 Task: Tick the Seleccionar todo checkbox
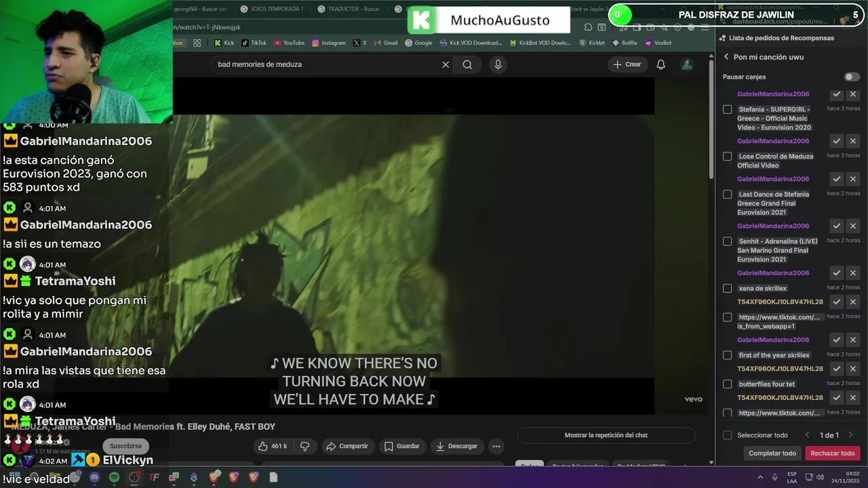[727, 435]
